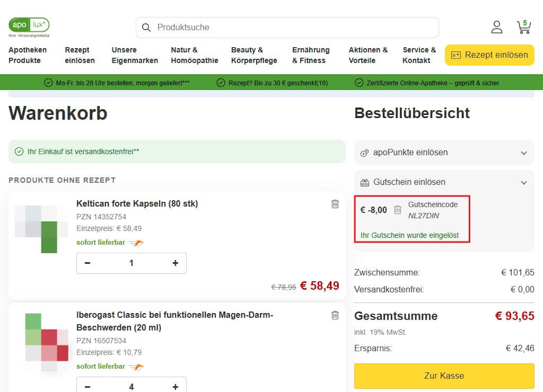Focus the Produktsuche search field
Screen dimensions: 543x392
tap(287, 28)
